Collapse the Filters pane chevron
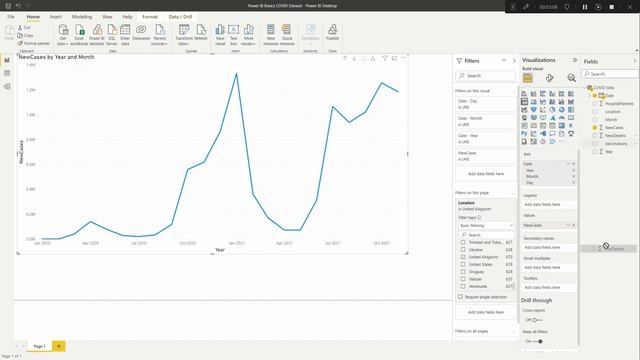The height and width of the screenshot is (360, 640). [514, 61]
